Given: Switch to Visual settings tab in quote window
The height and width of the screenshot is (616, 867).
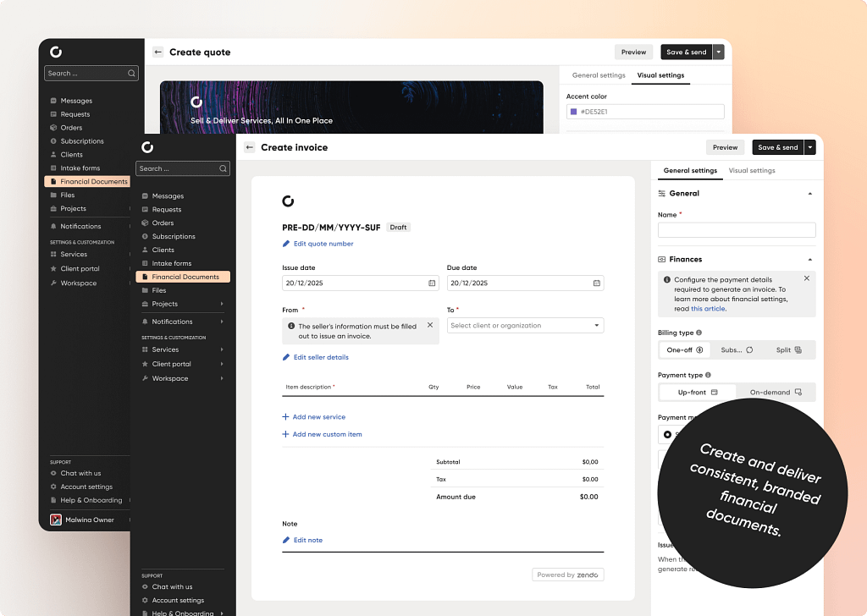Looking at the screenshot, I should point(660,75).
